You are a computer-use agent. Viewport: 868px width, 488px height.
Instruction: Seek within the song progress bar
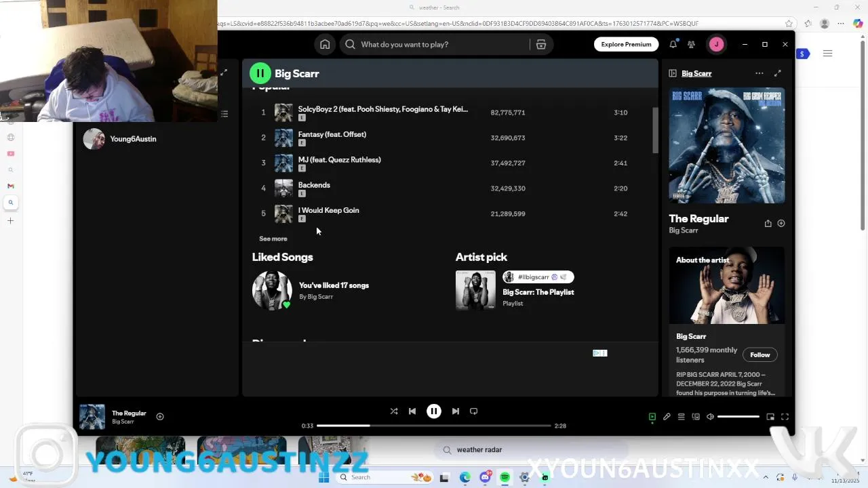point(434,426)
